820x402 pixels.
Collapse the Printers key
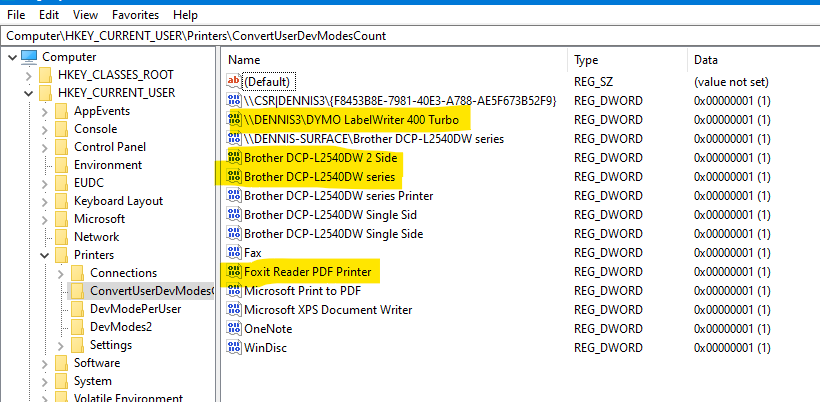[x=45, y=255]
